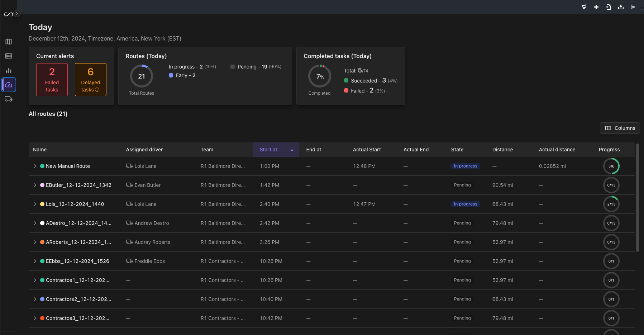This screenshot has width=644, height=335.
Task: Expand the Contractors2_12-12-202 row
Action: click(x=35, y=299)
